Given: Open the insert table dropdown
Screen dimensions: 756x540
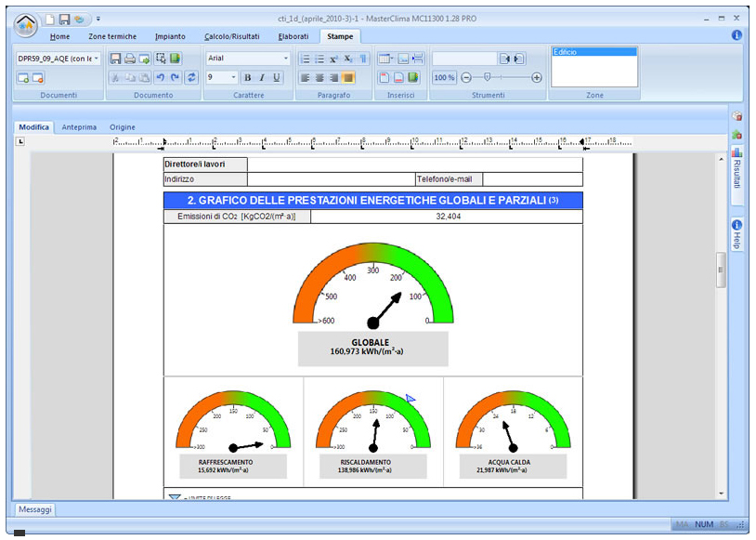Looking at the screenshot, I should pos(385,59).
